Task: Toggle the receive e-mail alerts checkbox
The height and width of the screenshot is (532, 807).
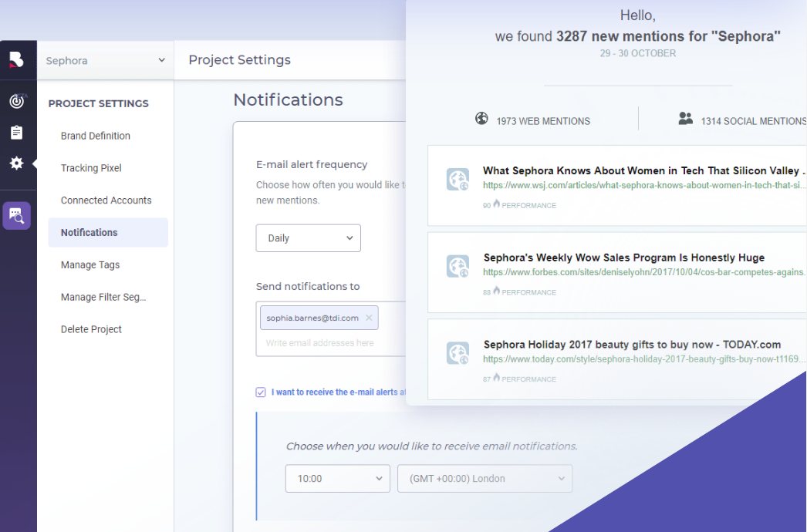Action: [x=261, y=392]
